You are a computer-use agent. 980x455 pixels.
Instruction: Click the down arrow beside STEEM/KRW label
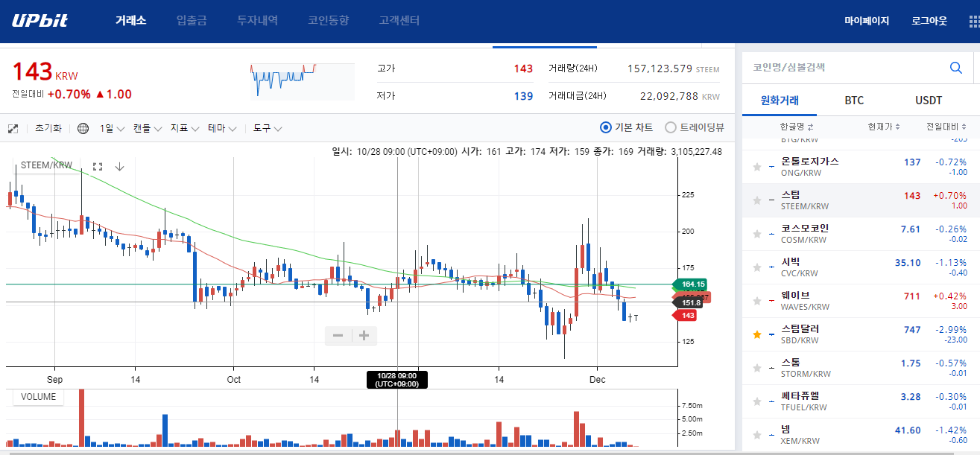tap(119, 167)
